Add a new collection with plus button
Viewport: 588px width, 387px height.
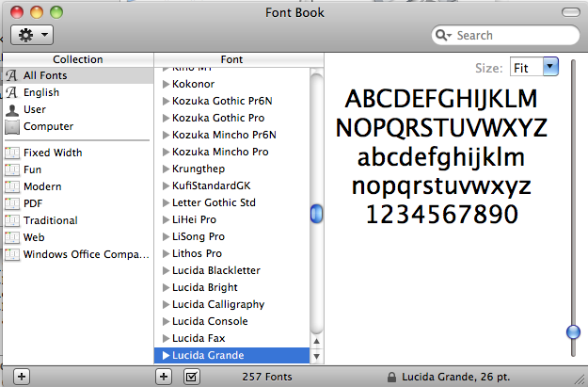(22, 377)
